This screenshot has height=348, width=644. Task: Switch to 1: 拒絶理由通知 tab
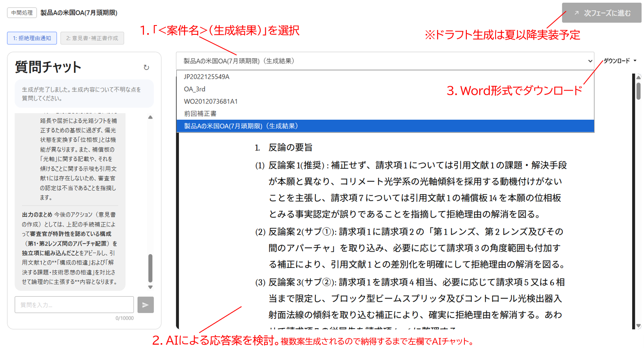[x=32, y=38]
